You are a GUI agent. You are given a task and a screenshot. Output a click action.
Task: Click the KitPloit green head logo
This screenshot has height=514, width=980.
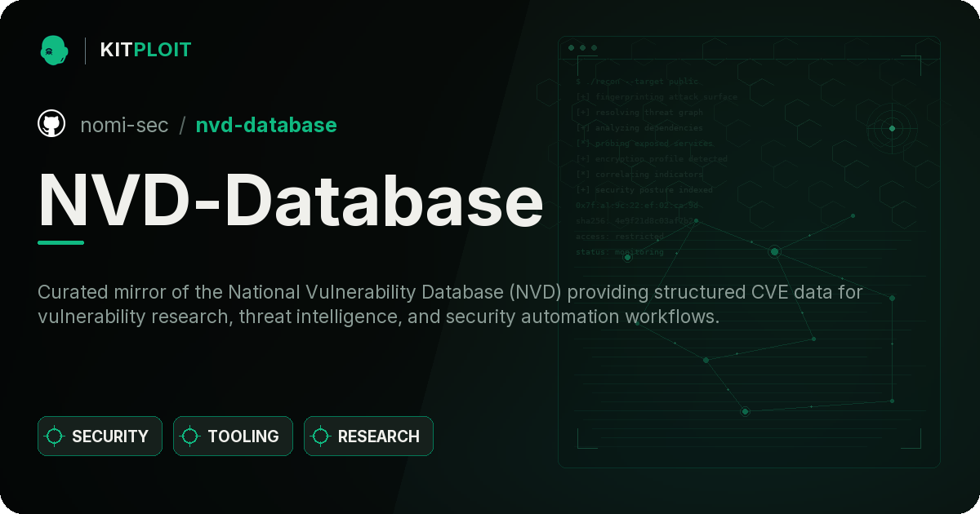(54, 50)
